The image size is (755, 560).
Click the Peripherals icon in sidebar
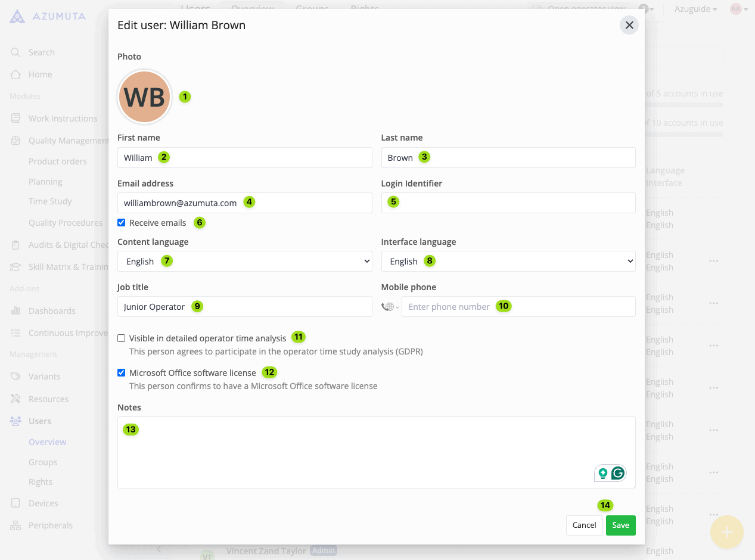(16, 525)
